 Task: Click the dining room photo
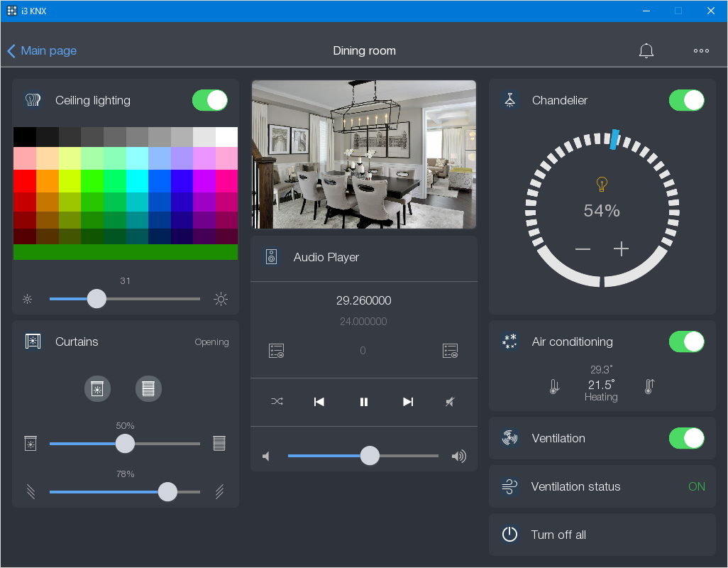click(363, 154)
